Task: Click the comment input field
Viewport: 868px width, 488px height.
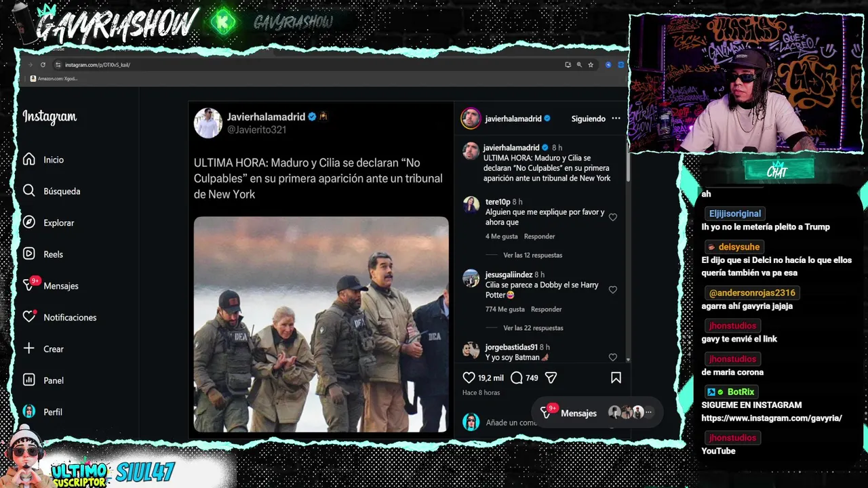Action: tap(511, 423)
